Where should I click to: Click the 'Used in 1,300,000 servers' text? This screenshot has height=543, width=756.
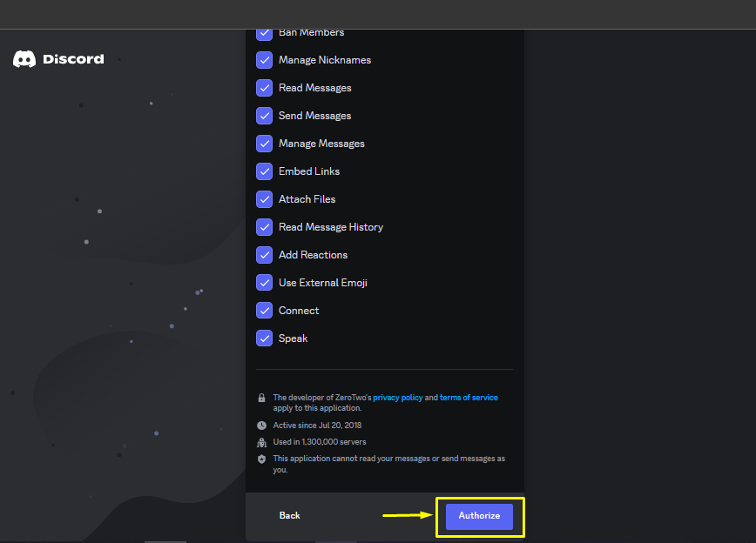[319, 442]
